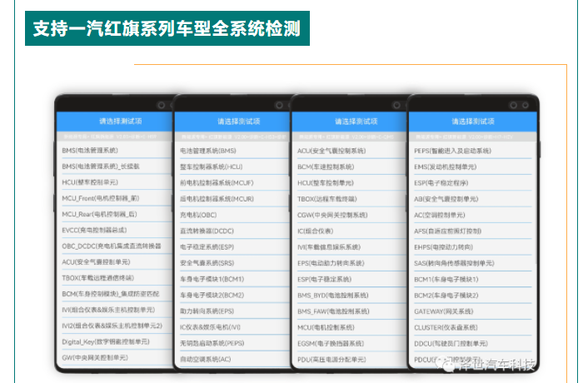Select IC仪表&娱乐电机(IVI) row
Screen dimensions: 588x383
pos(232,327)
